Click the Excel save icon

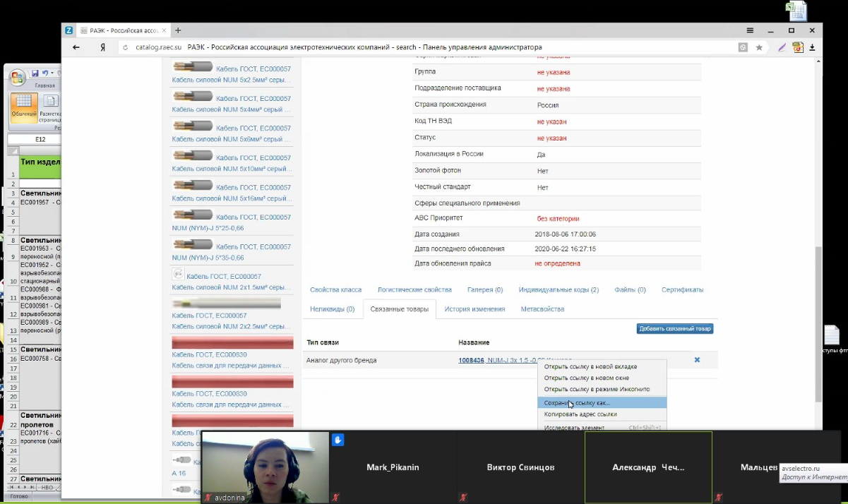(x=34, y=73)
